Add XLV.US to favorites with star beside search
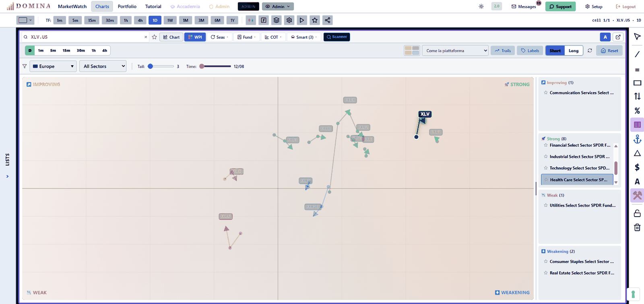The image size is (644, 304). (x=154, y=37)
